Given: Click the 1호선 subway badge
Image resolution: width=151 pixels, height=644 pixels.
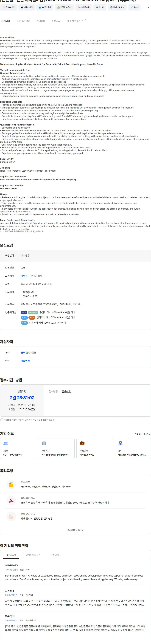Looking at the screenshot, I should pos(24,313).
